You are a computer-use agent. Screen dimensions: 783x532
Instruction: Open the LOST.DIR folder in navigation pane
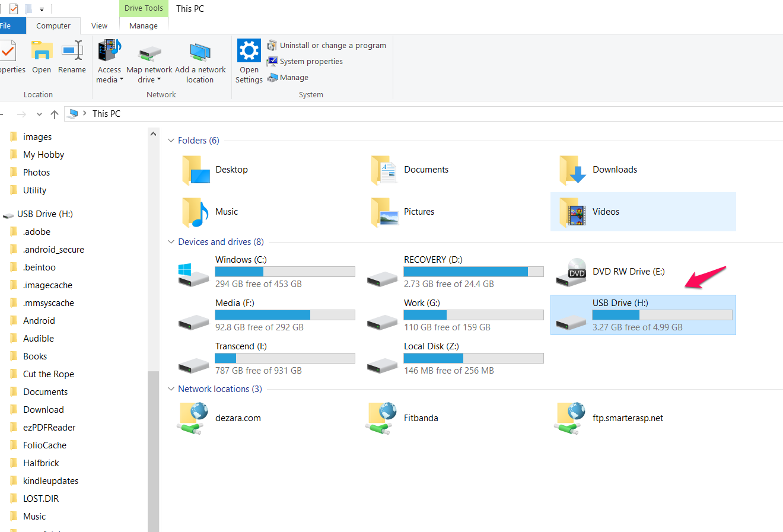tap(41, 499)
